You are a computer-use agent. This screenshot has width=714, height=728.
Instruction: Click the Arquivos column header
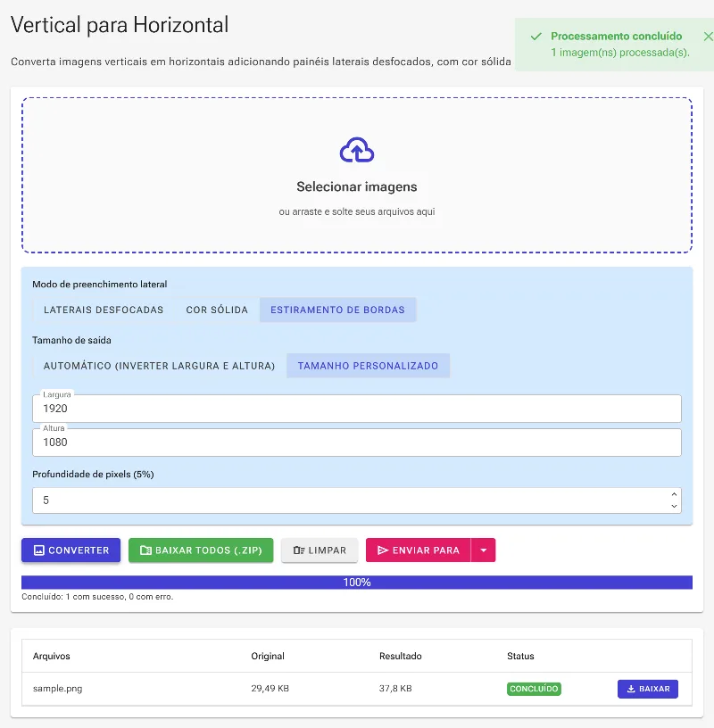pos(52,656)
